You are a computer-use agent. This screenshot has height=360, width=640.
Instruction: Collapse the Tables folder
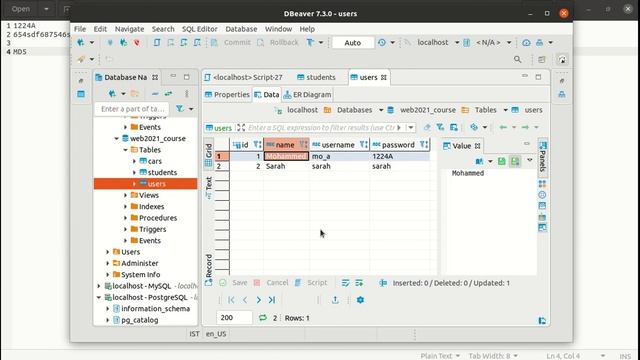click(125, 150)
